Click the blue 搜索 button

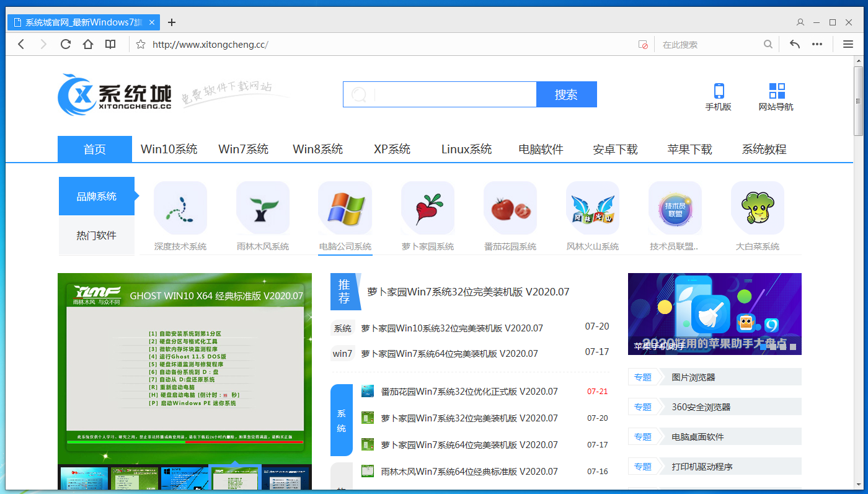pyautogui.click(x=566, y=94)
